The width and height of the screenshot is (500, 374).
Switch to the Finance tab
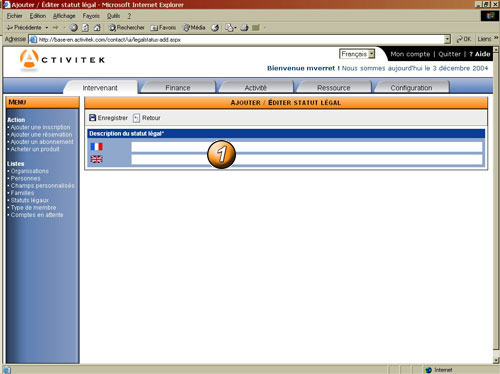178,88
